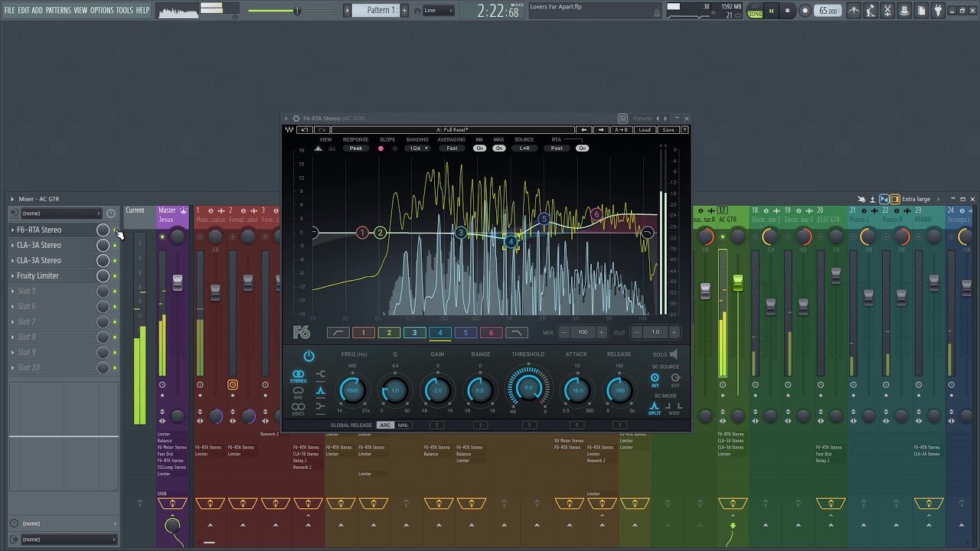Screen dimensions: 980x551
Task: Load next F6 preset with right arrow
Action: click(601, 130)
